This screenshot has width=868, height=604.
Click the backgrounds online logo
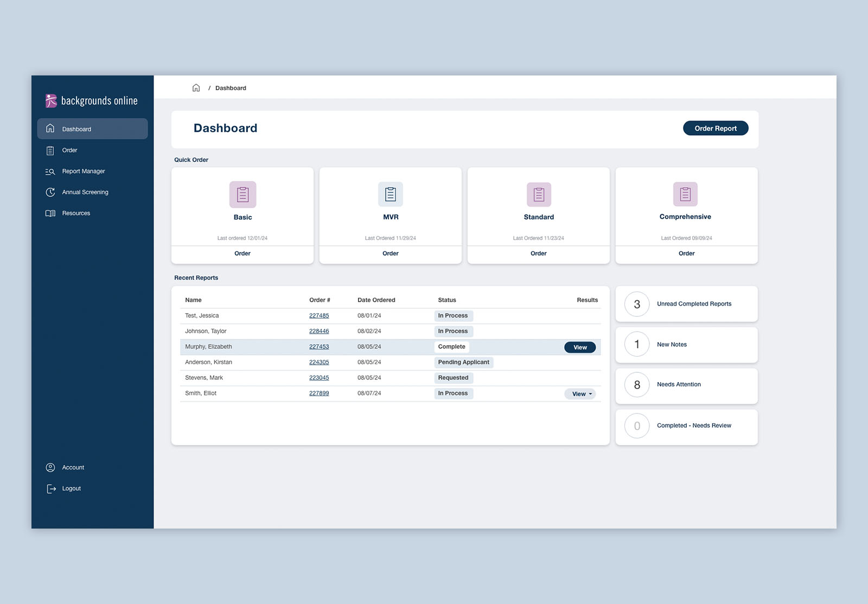click(92, 101)
